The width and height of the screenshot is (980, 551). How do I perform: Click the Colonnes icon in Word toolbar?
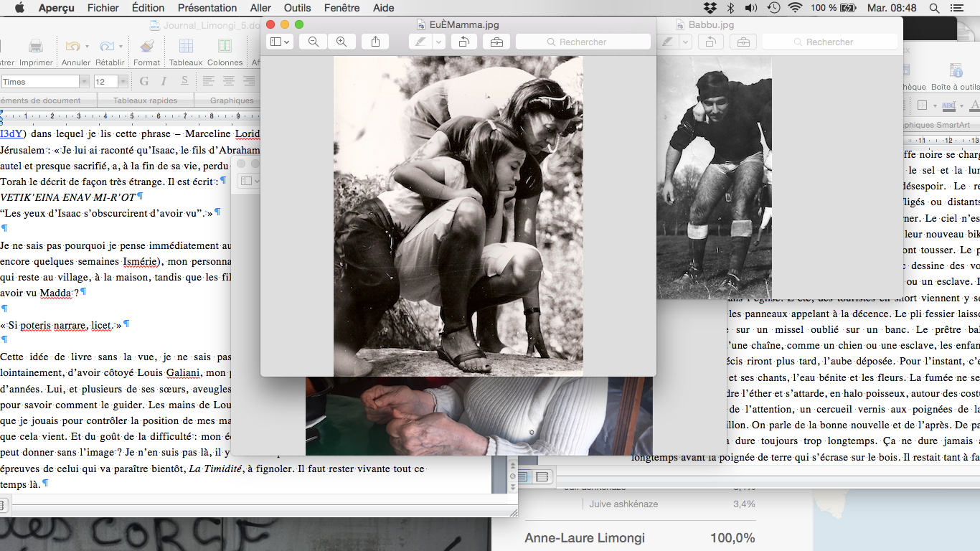pos(225,47)
